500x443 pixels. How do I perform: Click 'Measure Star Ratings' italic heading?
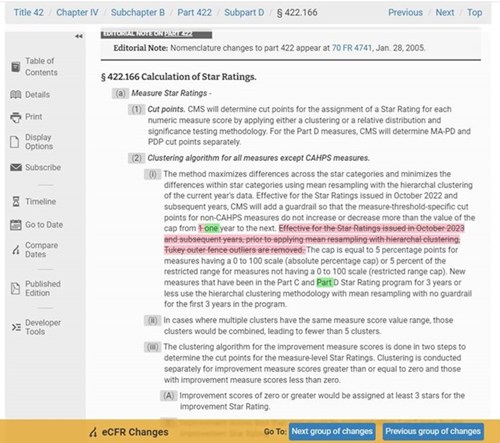click(169, 93)
